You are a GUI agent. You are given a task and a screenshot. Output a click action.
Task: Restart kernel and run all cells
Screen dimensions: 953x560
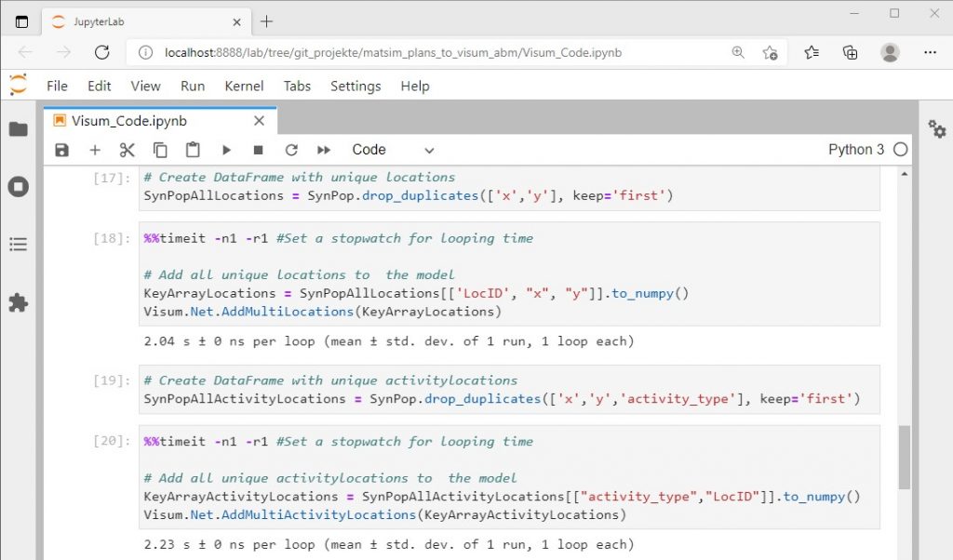pos(324,150)
